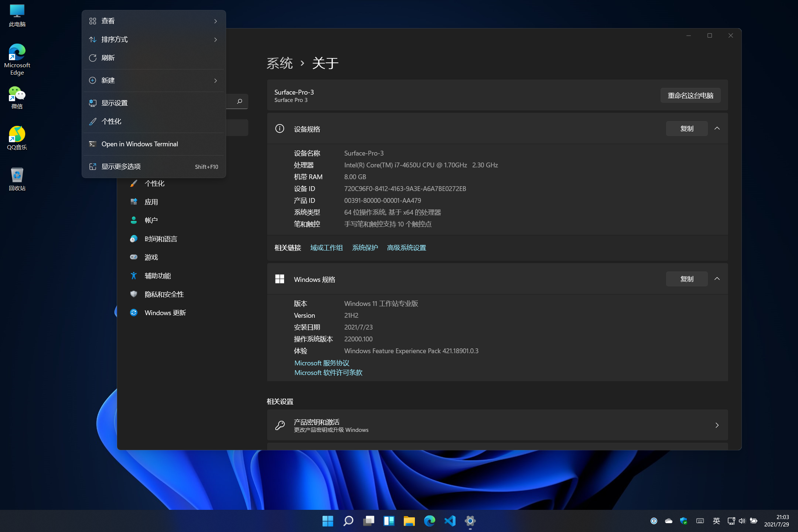This screenshot has height=532, width=798.
Task: Select 隐私和安全性 in Settings sidebar
Action: pos(164,294)
